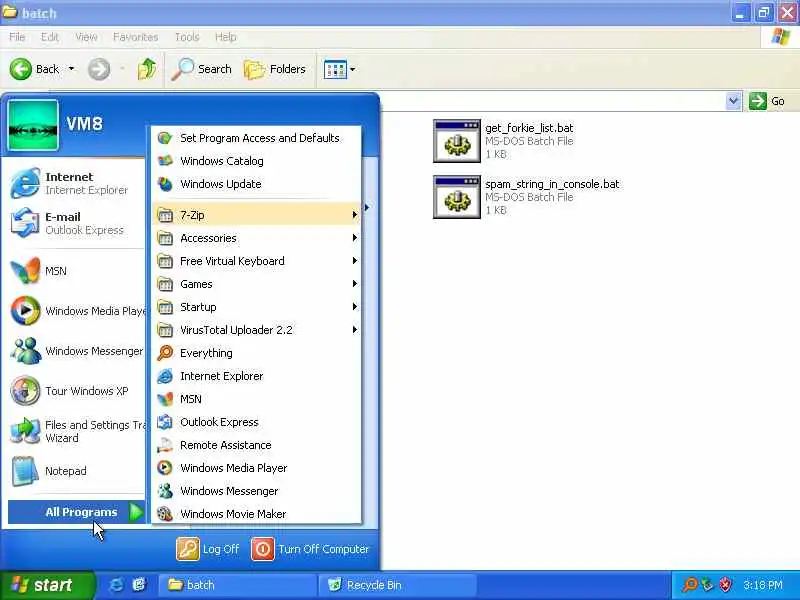Select spam_string_in_console.bat file icon
The image size is (800, 600).
click(x=457, y=197)
